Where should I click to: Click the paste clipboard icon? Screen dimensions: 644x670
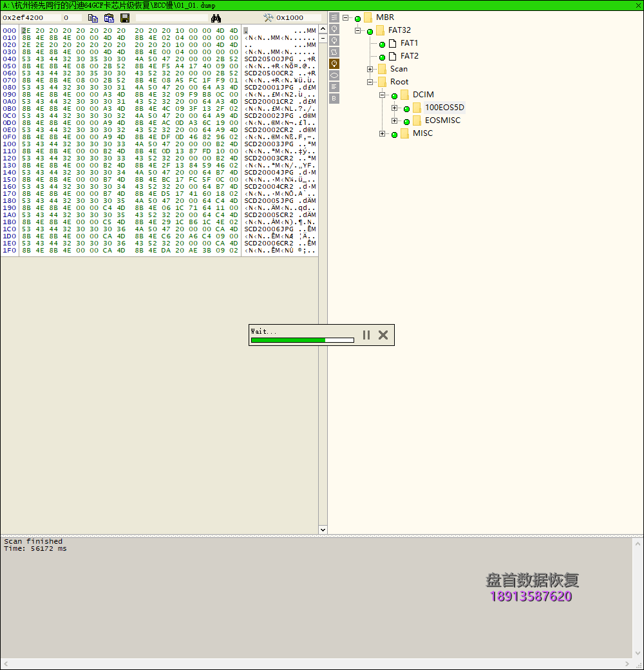click(x=109, y=18)
